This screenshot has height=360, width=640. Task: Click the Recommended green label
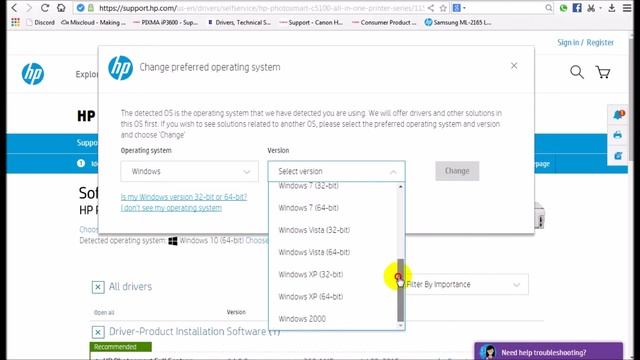point(120,347)
